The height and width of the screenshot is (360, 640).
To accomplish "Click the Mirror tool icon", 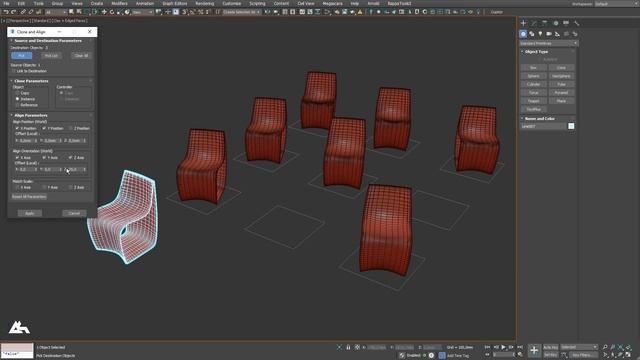I will pos(267,12).
